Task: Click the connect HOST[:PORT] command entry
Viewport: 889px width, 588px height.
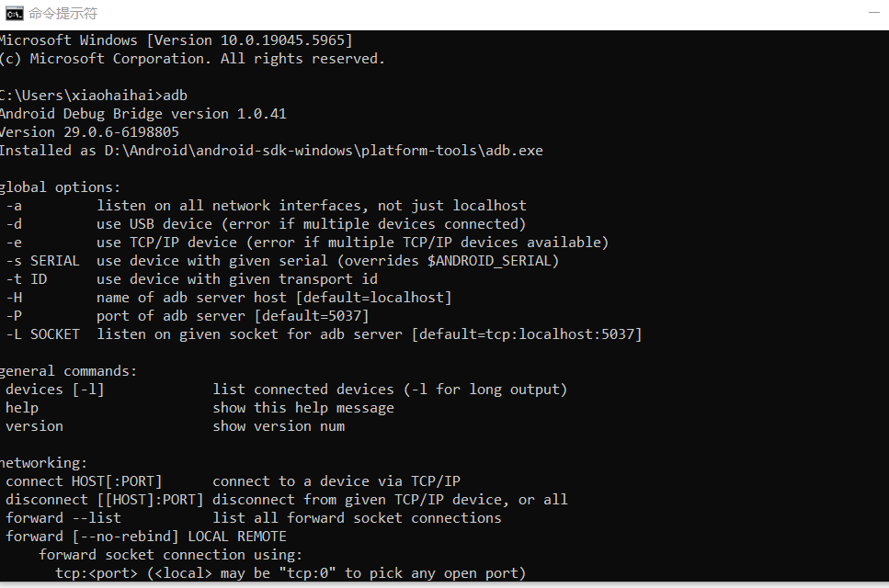Action: pos(84,481)
